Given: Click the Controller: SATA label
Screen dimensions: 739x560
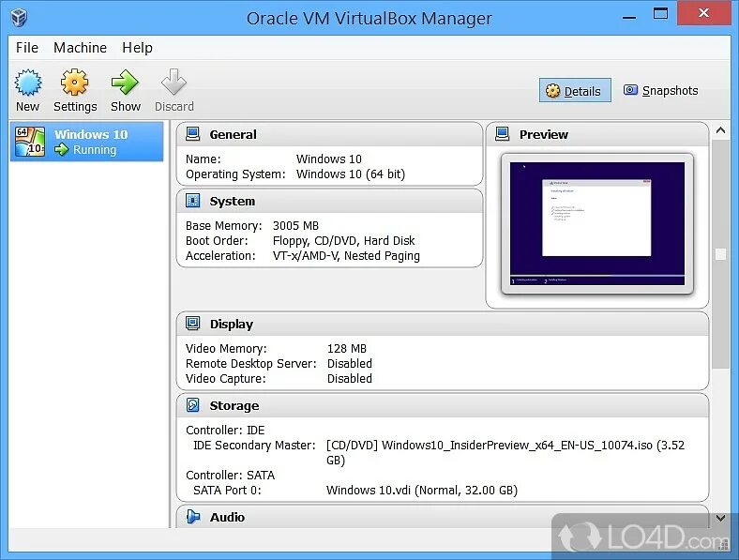Looking at the screenshot, I should coord(230,476).
